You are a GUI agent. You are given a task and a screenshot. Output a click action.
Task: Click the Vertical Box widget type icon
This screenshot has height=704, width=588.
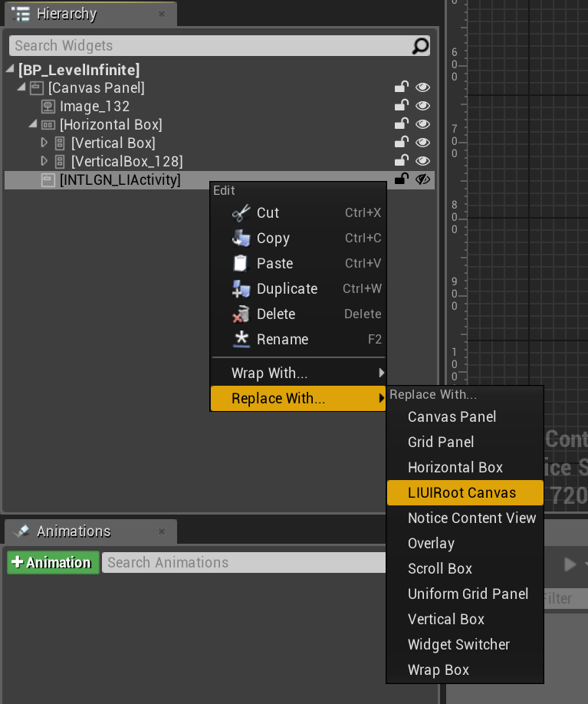(x=60, y=143)
